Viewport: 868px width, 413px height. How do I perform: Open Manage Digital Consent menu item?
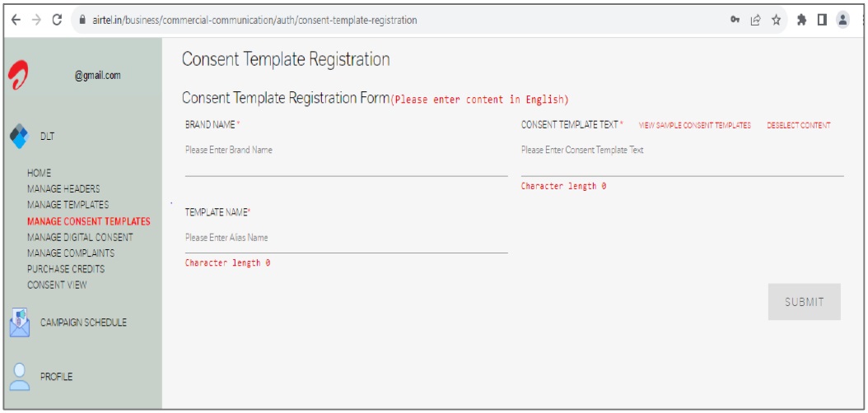click(80, 237)
